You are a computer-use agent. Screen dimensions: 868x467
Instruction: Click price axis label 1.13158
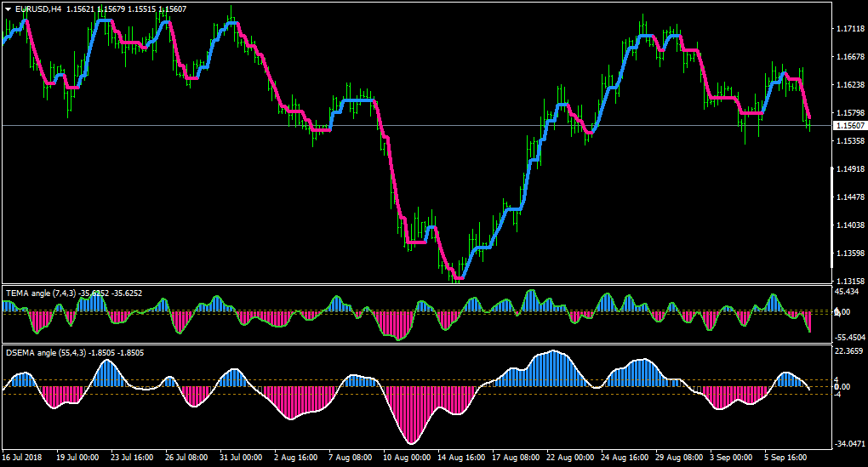click(850, 281)
